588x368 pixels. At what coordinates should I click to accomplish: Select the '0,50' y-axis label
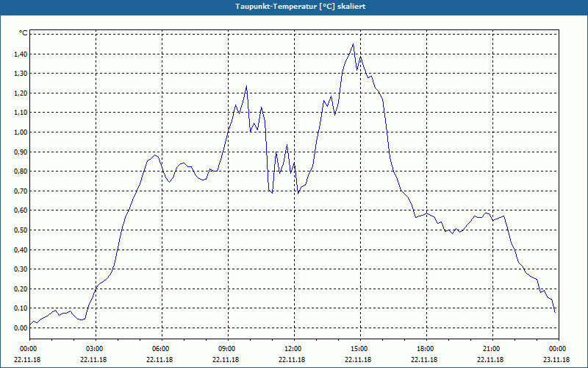(x=21, y=230)
